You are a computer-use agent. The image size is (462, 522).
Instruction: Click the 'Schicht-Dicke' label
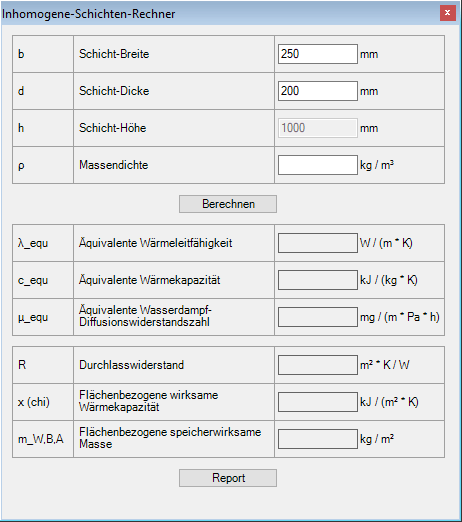pyautogui.click(x=114, y=91)
